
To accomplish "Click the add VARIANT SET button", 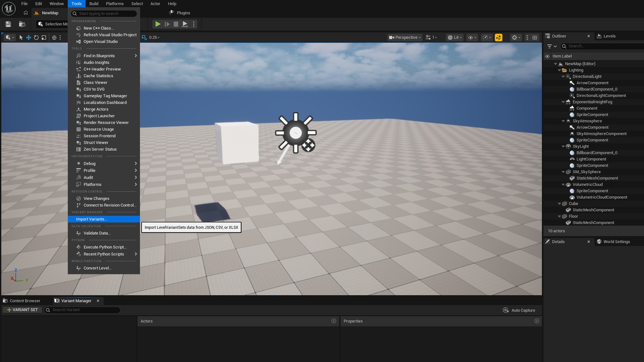I will [22, 310].
